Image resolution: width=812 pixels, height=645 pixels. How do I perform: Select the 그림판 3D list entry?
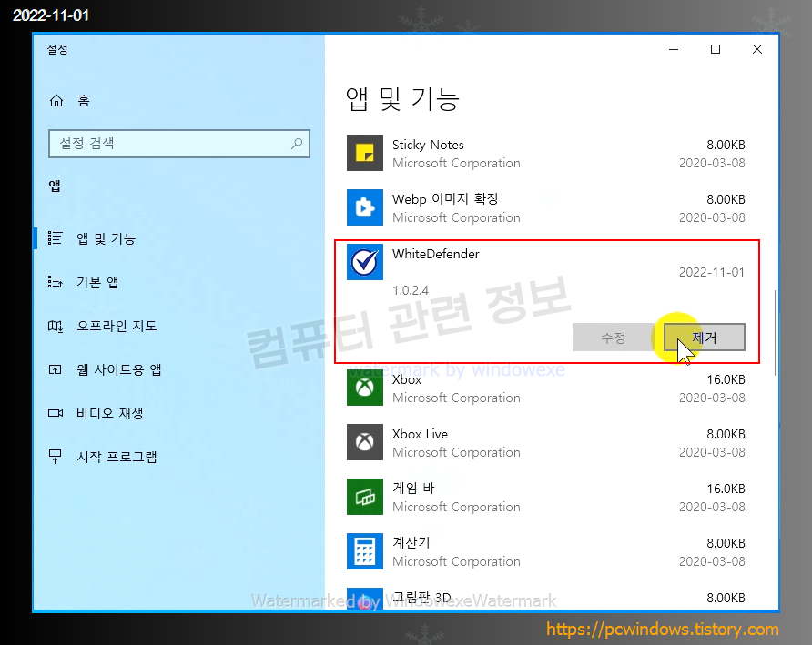[546, 598]
